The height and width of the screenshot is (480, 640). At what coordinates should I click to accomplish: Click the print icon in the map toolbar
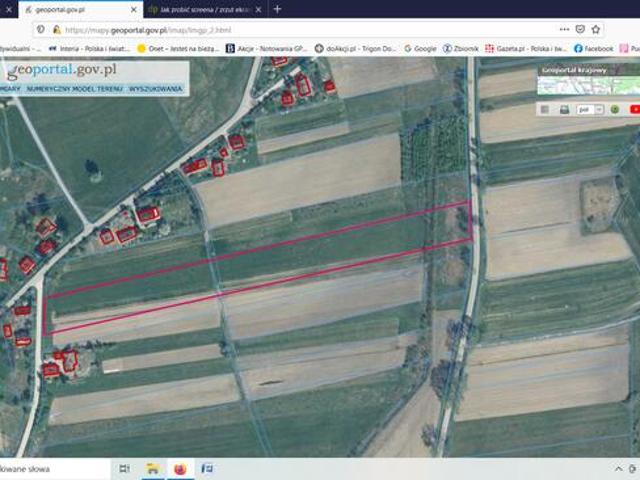coord(563,109)
